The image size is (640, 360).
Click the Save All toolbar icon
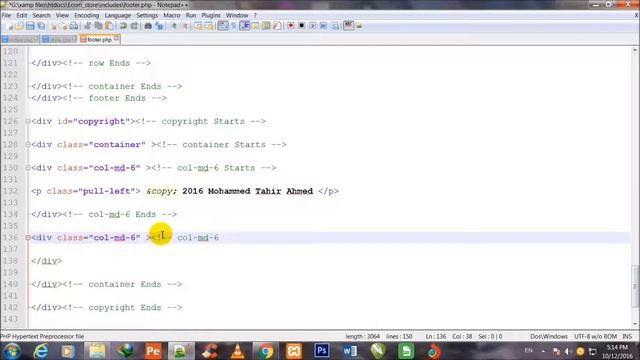click(x=41, y=26)
